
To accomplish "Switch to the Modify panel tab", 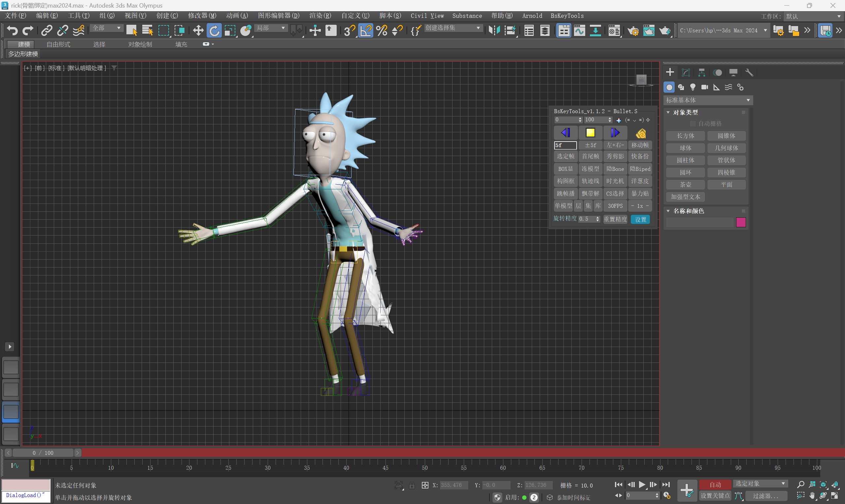I will (x=686, y=72).
